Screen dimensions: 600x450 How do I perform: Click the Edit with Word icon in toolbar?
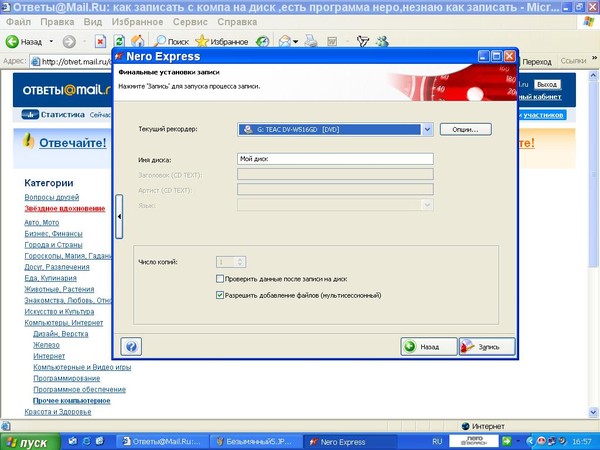332,41
